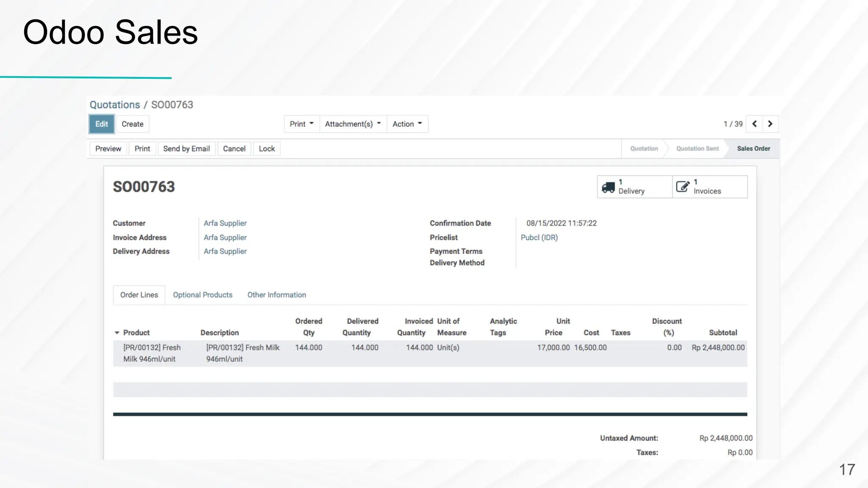Image resolution: width=868 pixels, height=488 pixels.
Task: Open Quotations breadcrumb link
Action: [x=115, y=105]
